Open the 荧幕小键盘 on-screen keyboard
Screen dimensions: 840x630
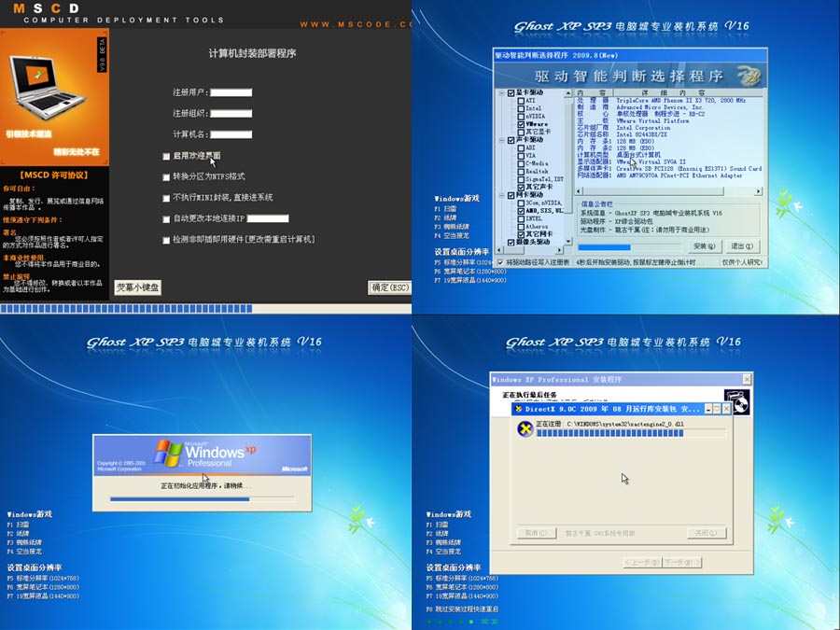(138, 287)
